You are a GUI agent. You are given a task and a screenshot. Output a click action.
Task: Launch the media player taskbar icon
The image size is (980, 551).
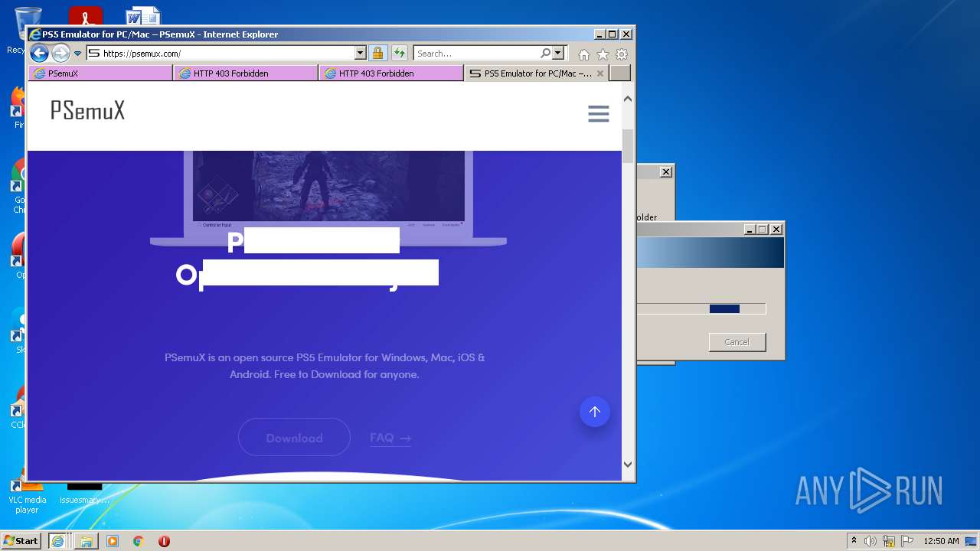coord(113,540)
